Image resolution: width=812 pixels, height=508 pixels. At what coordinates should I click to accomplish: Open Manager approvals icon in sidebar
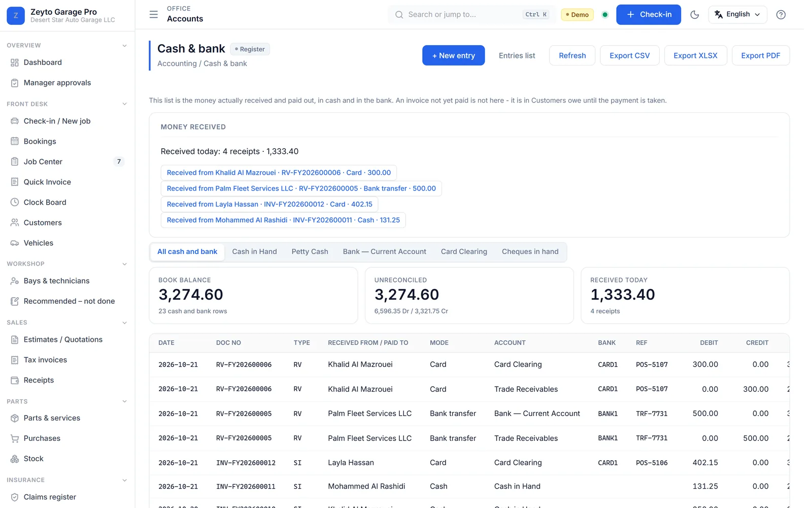(x=15, y=83)
